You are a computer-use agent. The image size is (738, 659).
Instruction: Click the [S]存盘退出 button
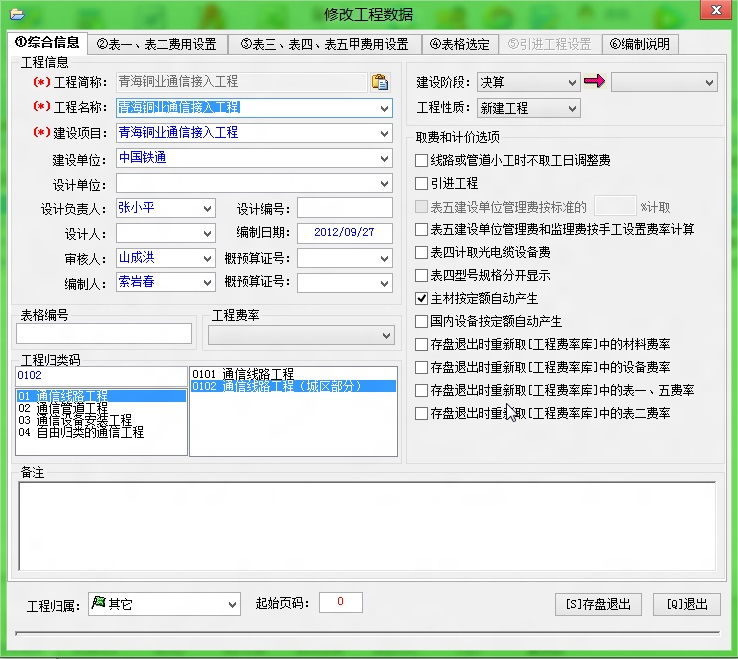pos(598,604)
